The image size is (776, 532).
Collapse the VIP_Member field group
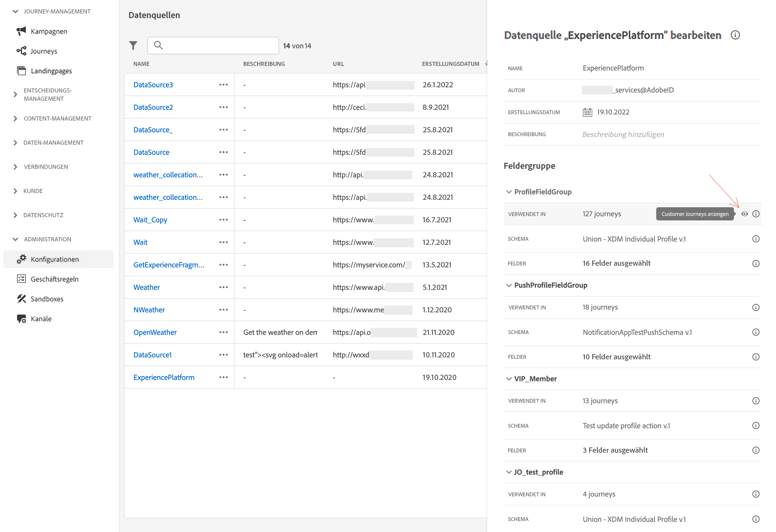click(x=509, y=379)
